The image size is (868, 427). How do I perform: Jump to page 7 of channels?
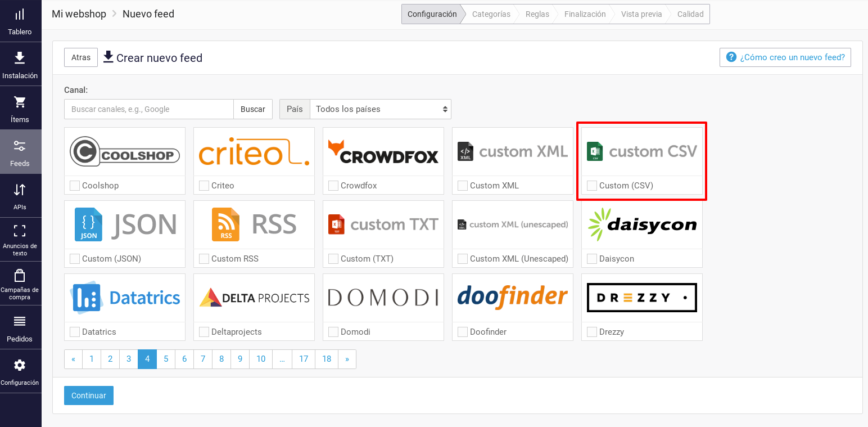click(202, 359)
